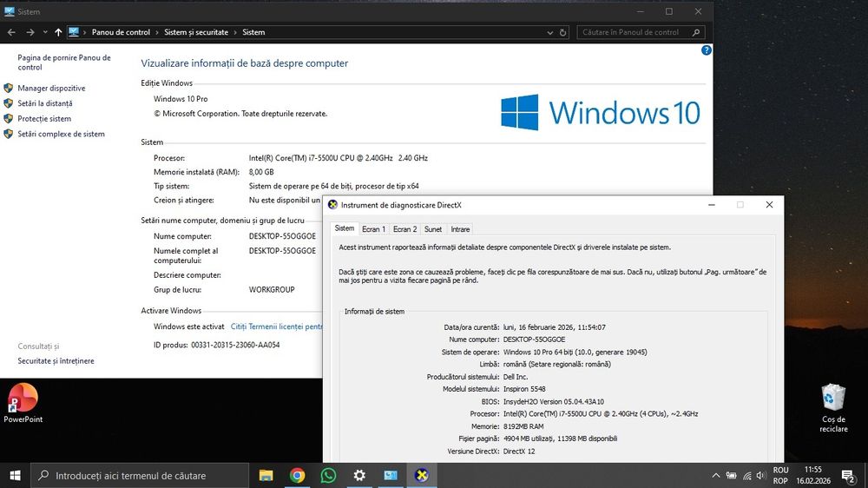Open Setări la distanță

[45, 103]
